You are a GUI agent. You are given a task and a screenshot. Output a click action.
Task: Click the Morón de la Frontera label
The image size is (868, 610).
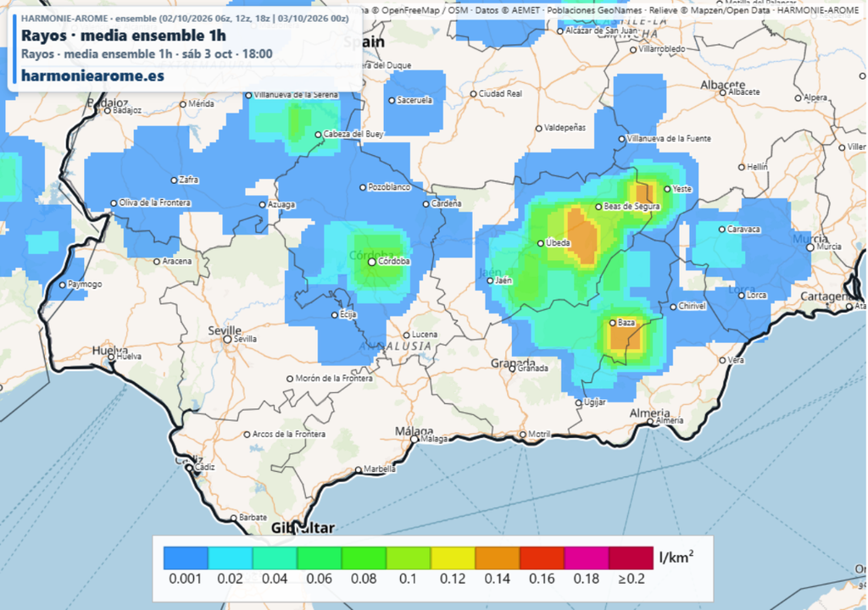[x=334, y=379]
